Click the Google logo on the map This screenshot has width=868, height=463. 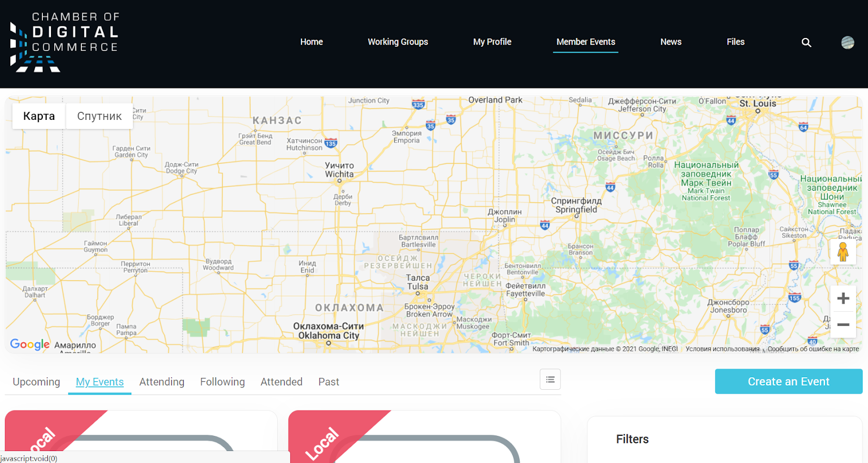[30, 344]
